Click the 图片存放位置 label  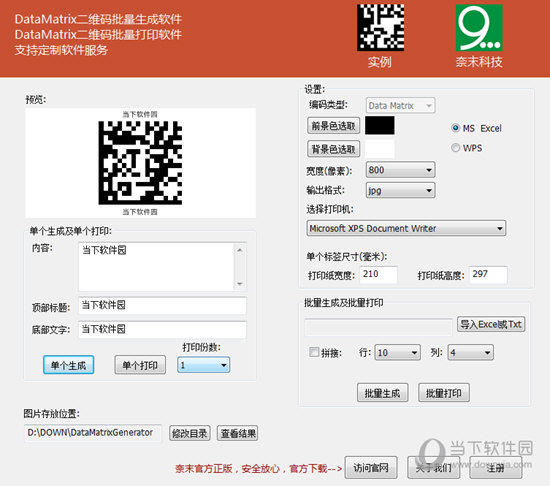[52, 414]
